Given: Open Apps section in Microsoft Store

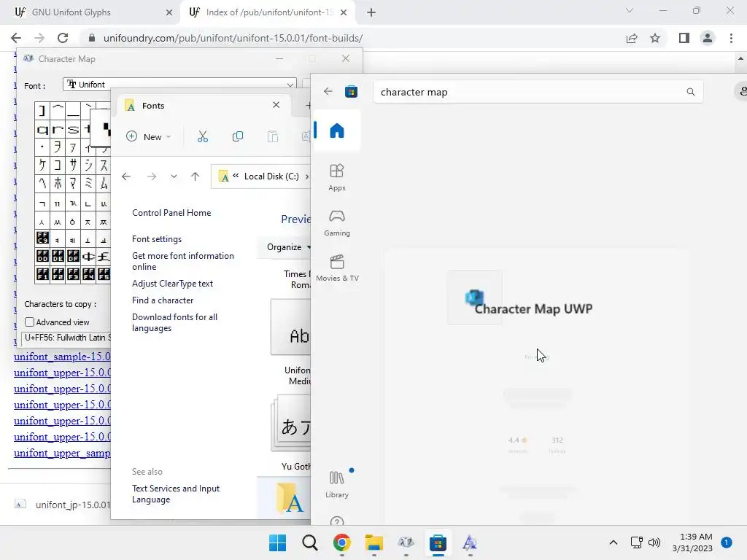Looking at the screenshot, I should (337, 177).
